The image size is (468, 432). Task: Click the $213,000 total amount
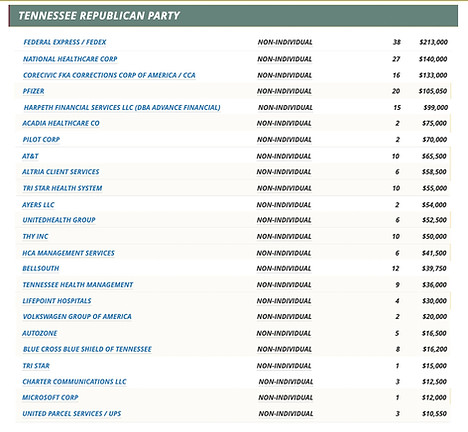click(x=433, y=42)
